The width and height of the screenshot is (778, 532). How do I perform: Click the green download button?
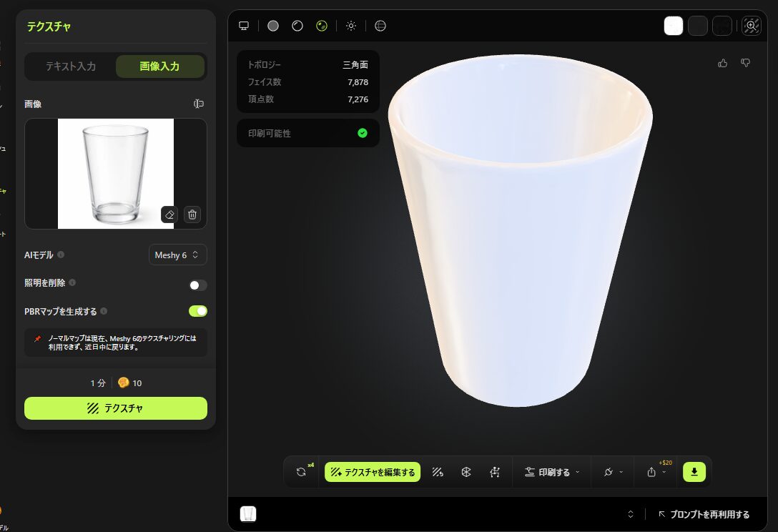(x=694, y=472)
